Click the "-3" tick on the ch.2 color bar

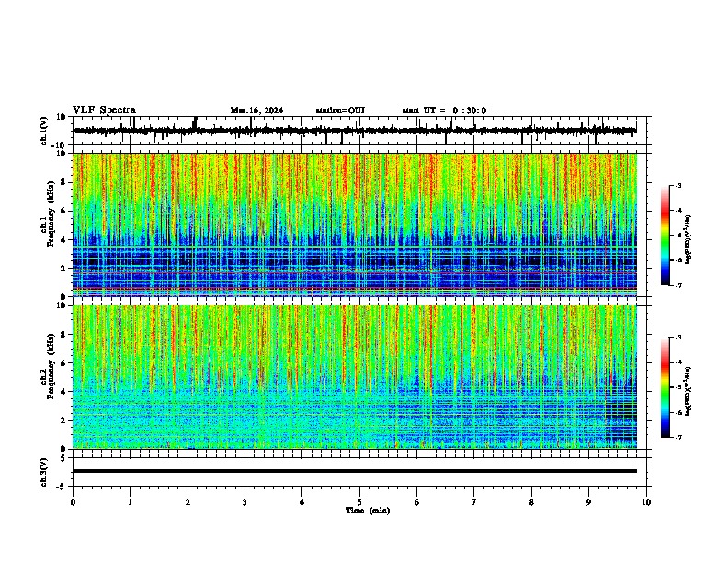point(678,338)
